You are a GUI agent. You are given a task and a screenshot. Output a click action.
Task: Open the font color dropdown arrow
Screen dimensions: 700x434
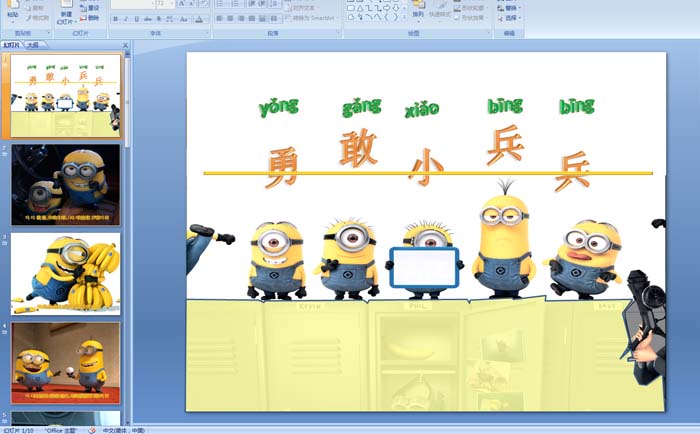tap(206, 18)
